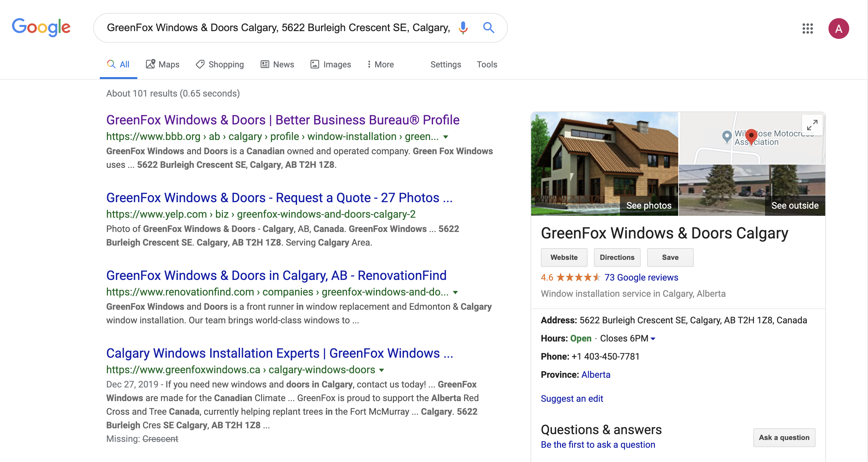
Task: Click the Directions button
Action: (x=617, y=258)
